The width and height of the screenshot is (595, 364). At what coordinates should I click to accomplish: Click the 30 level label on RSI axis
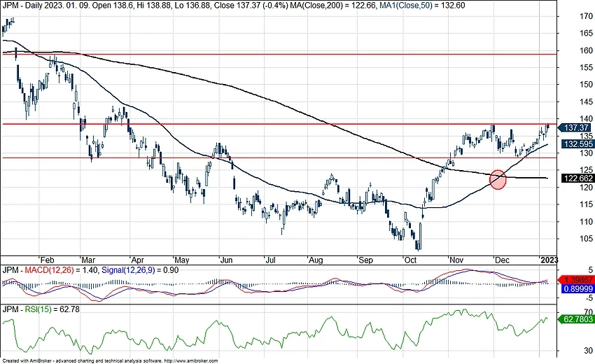(588, 350)
